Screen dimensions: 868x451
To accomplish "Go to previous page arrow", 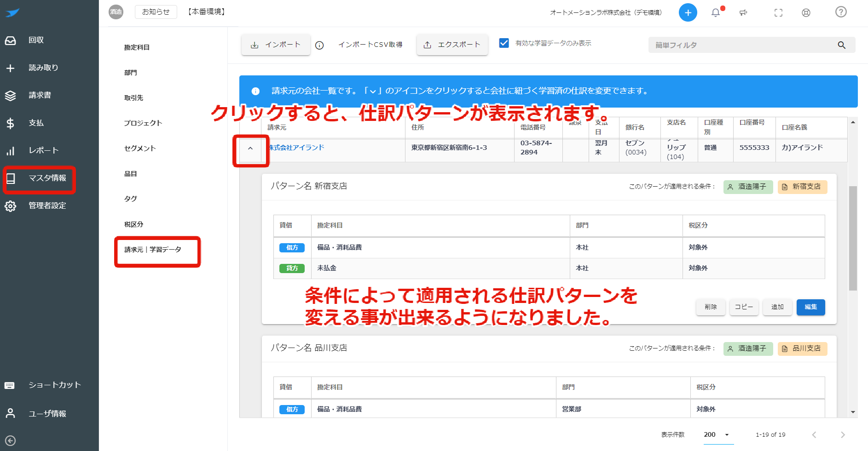I will (814, 434).
